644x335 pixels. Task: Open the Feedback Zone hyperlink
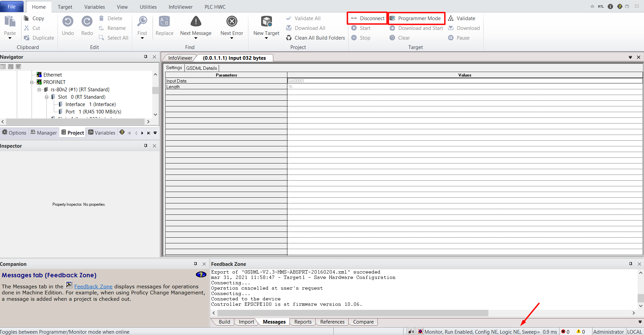93,286
